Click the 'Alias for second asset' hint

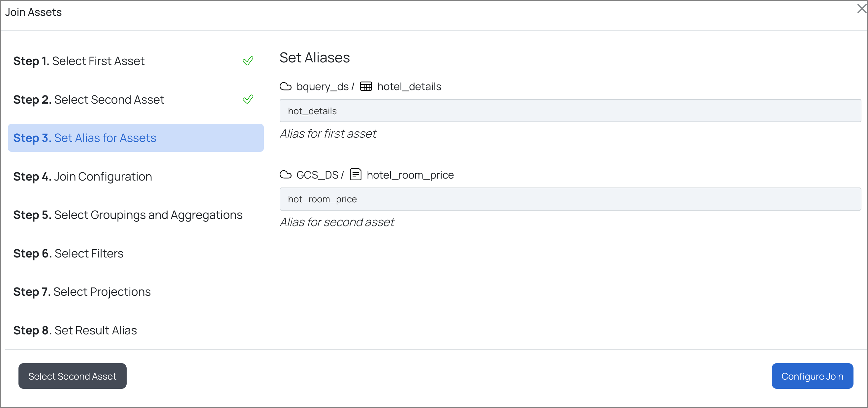coord(337,222)
